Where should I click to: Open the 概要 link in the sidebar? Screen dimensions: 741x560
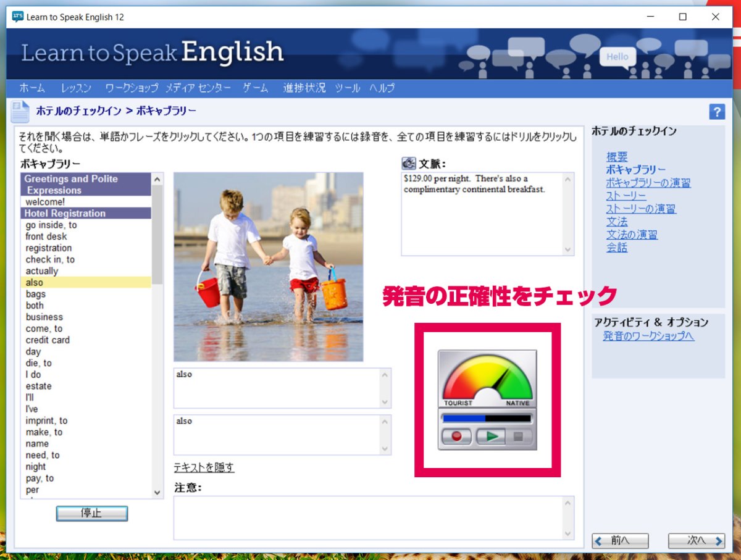(x=616, y=157)
